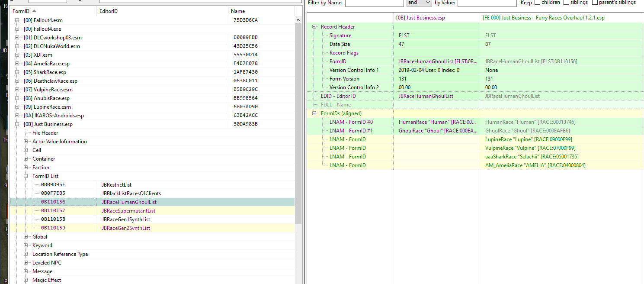Click the by Value filter input

pyautogui.click(x=487, y=3)
